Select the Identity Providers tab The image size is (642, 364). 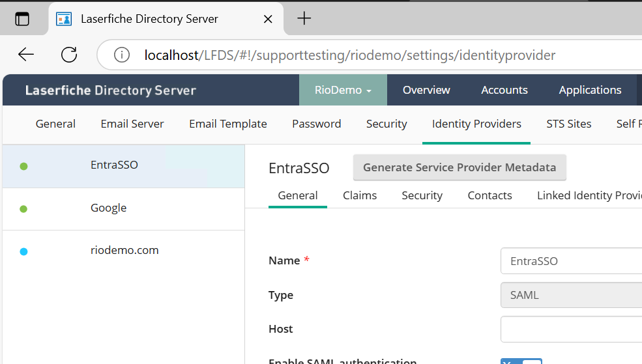pyautogui.click(x=476, y=124)
